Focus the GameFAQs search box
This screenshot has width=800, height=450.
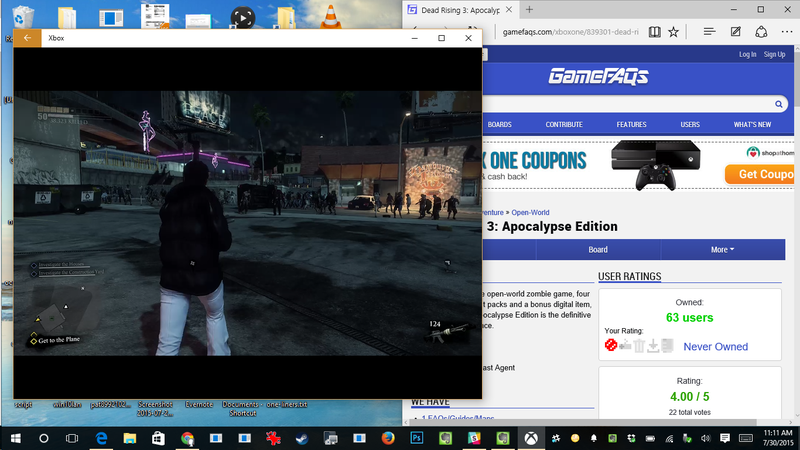tap(627, 104)
